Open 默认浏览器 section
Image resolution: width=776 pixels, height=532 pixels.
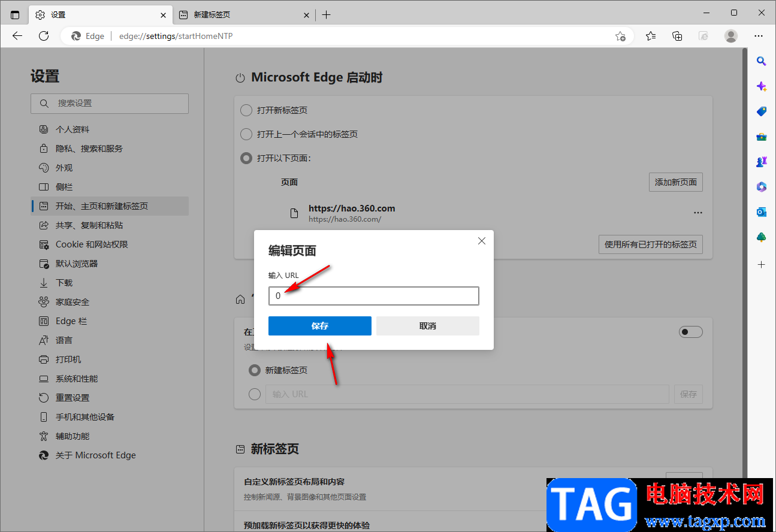[x=110, y=264]
